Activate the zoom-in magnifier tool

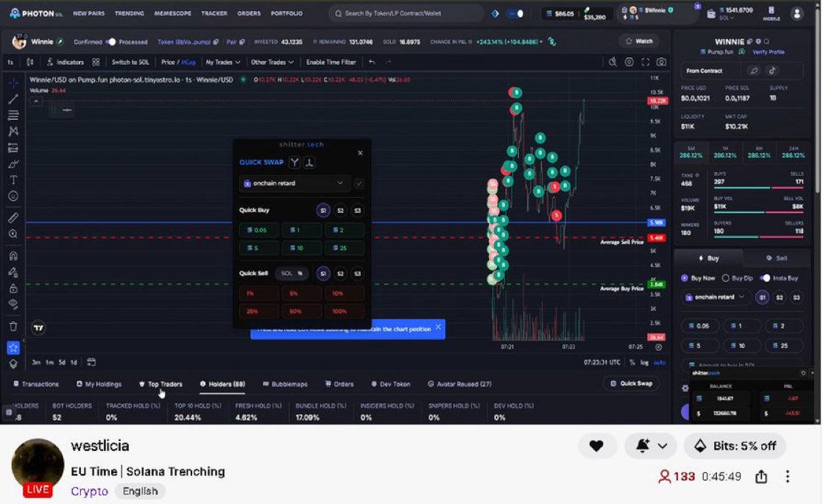coord(13,234)
